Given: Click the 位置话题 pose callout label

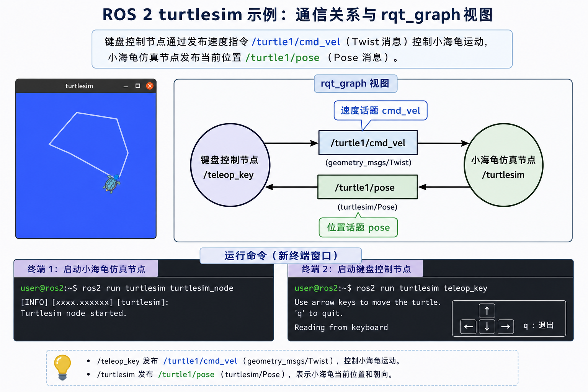Looking at the screenshot, I should 358,227.
